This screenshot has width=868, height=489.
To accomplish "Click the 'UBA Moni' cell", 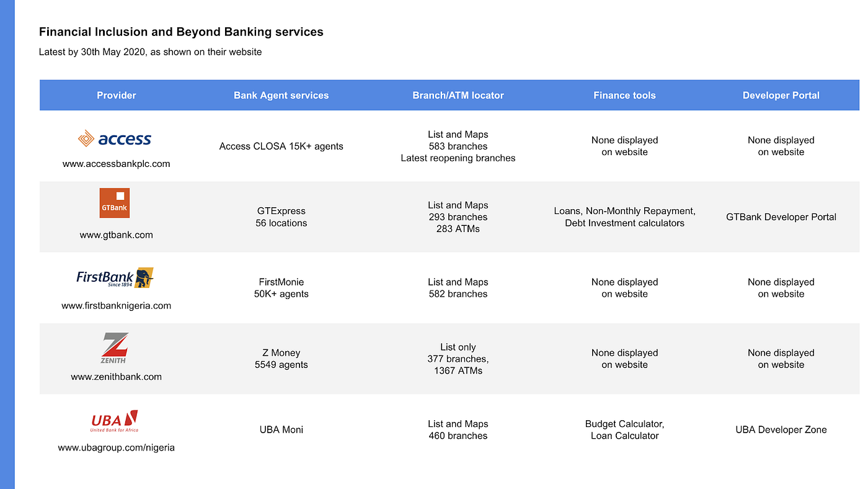I will tap(281, 429).
